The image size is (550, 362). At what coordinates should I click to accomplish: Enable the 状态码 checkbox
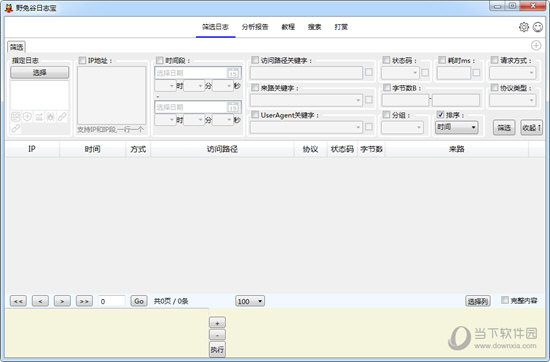(386, 60)
